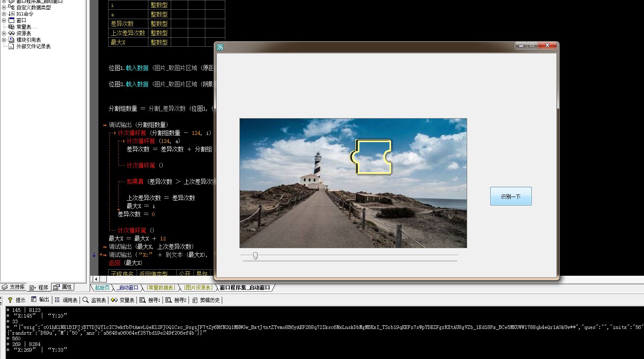Screen dimensions: 644x359
Task: Open the 调用表 call stack tab
Action: coord(66,300)
